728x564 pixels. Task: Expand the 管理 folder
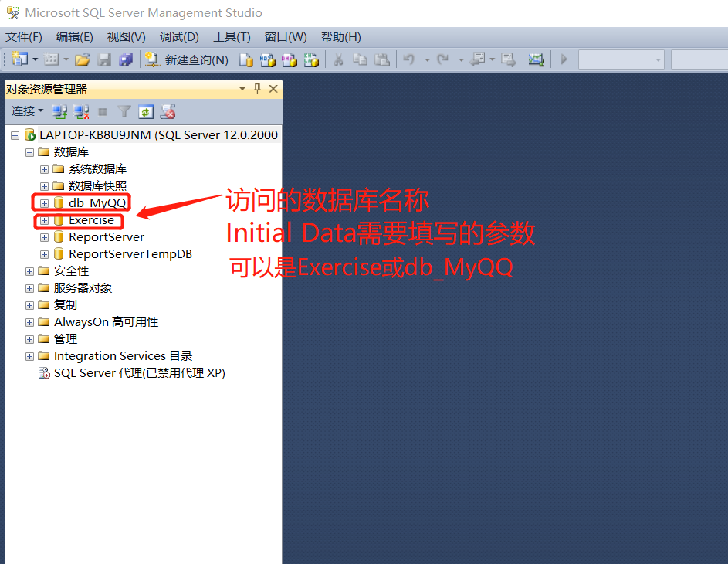click(x=29, y=339)
